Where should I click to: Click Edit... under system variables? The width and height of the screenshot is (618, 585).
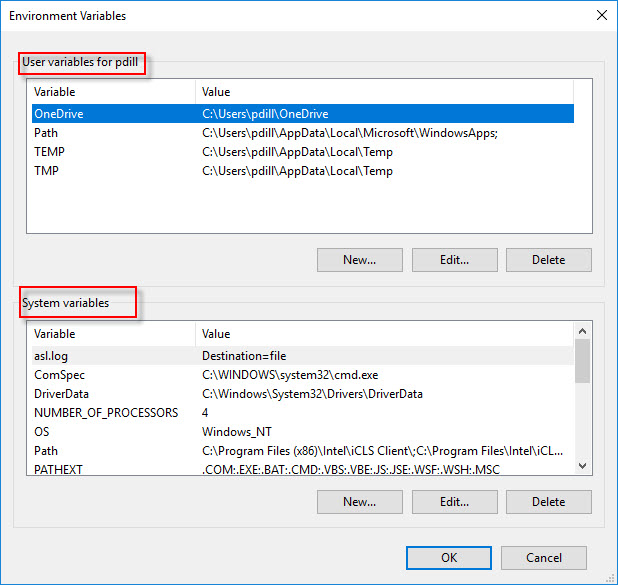pyautogui.click(x=454, y=502)
